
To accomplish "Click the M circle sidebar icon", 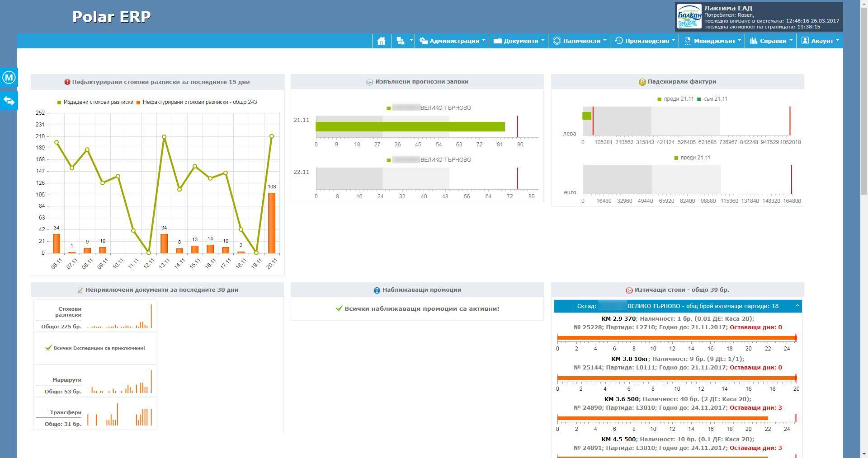I will pos(9,78).
